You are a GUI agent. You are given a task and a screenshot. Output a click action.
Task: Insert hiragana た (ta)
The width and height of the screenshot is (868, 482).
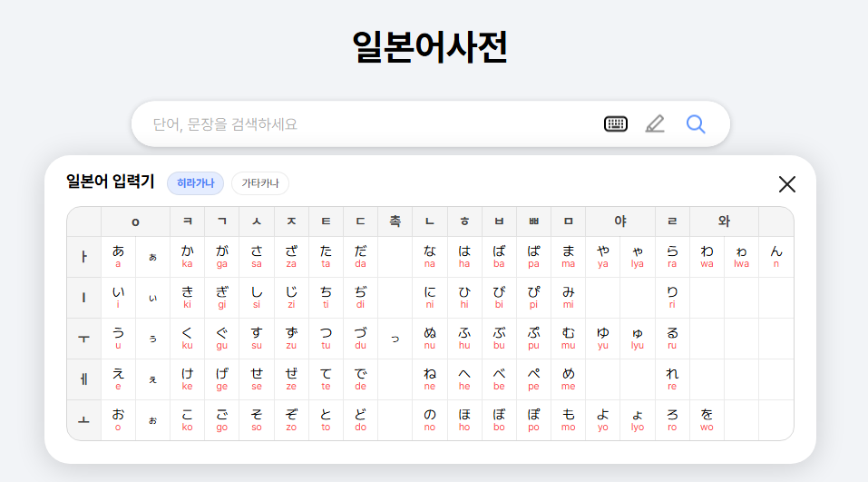326,257
